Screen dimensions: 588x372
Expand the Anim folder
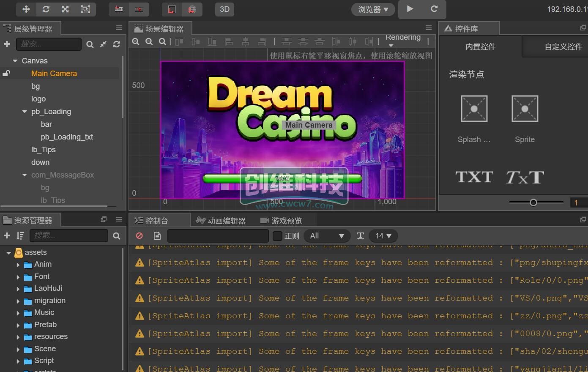[18, 265]
